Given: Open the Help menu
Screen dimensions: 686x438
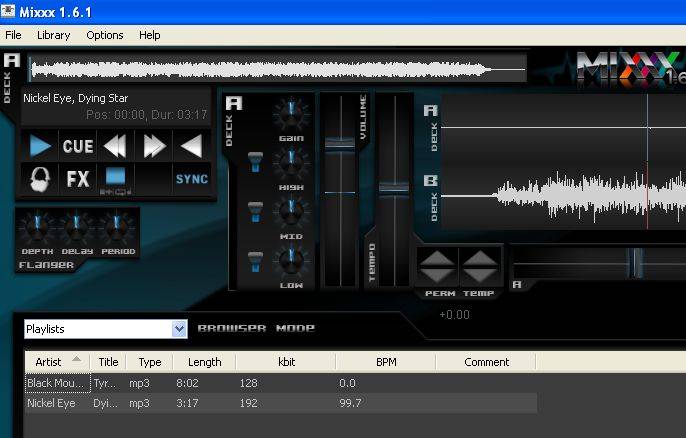Looking at the screenshot, I should pos(150,35).
